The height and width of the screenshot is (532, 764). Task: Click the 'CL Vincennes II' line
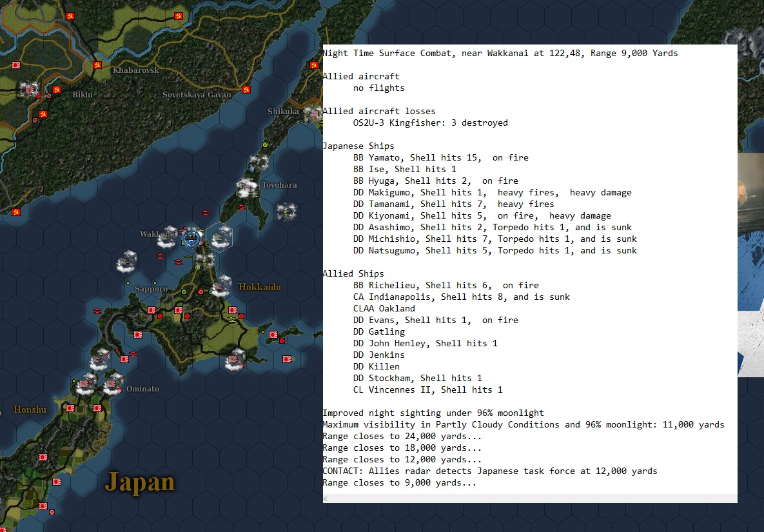(x=428, y=390)
